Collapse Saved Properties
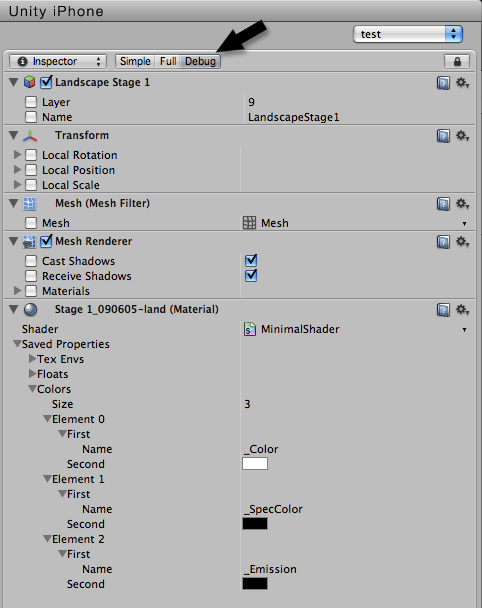This screenshot has height=608, width=482. (x=17, y=344)
